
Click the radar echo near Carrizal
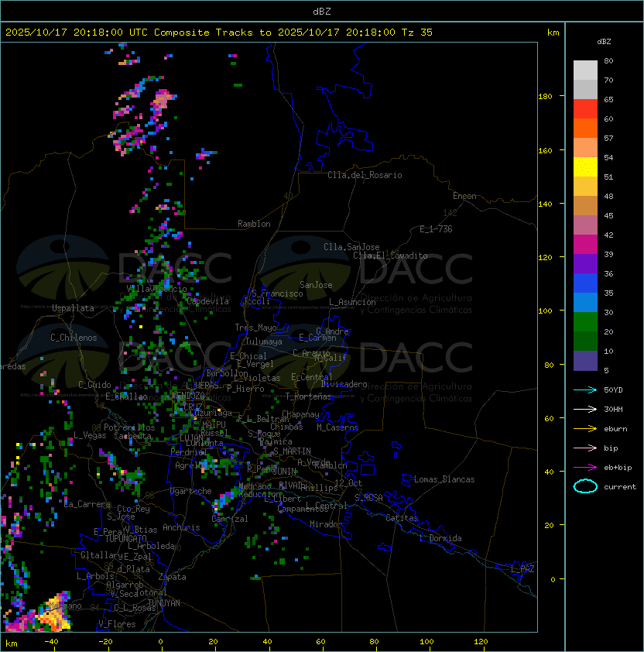pyautogui.click(x=224, y=499)
